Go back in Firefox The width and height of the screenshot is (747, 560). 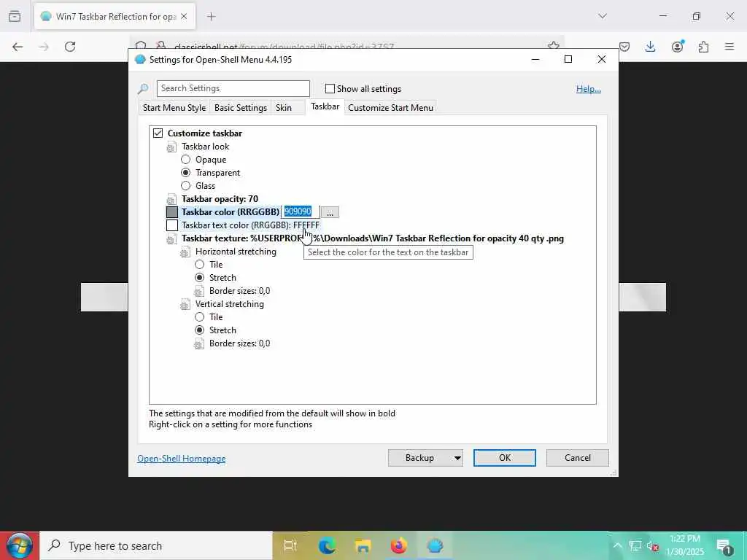pyautogui.click(x=18, y=47)
